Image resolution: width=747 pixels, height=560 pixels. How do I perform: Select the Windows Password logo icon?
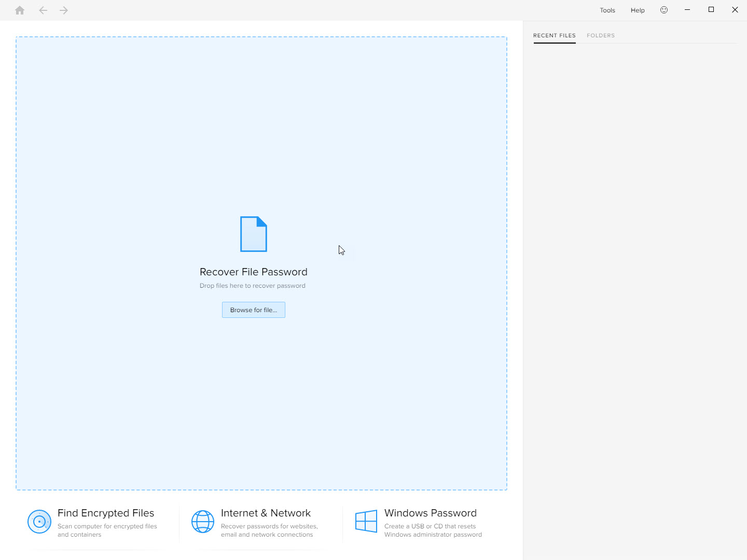366,521
